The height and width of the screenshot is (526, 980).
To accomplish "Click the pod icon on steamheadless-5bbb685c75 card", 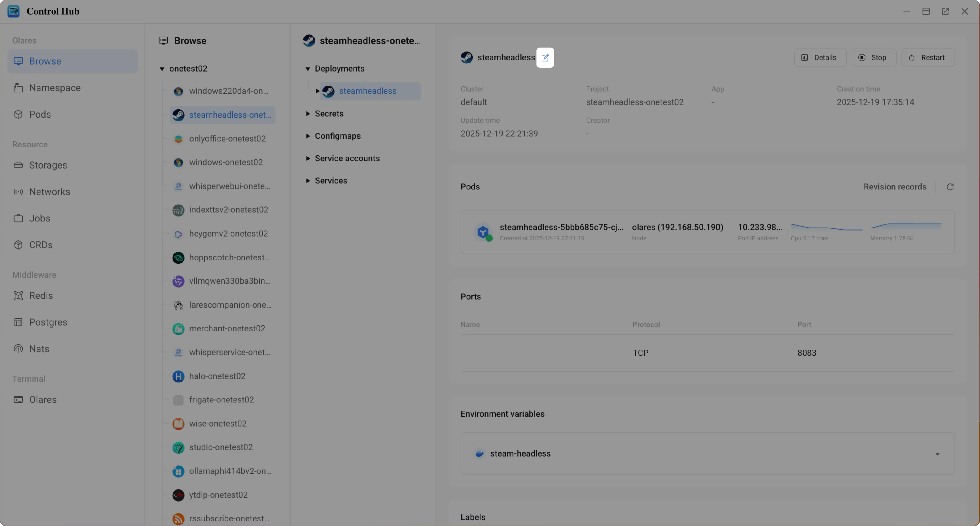I will point(483,232).
